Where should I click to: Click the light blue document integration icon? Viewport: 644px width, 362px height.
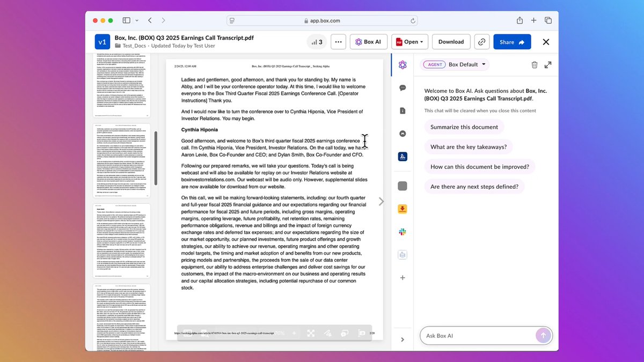click(402, 255)
